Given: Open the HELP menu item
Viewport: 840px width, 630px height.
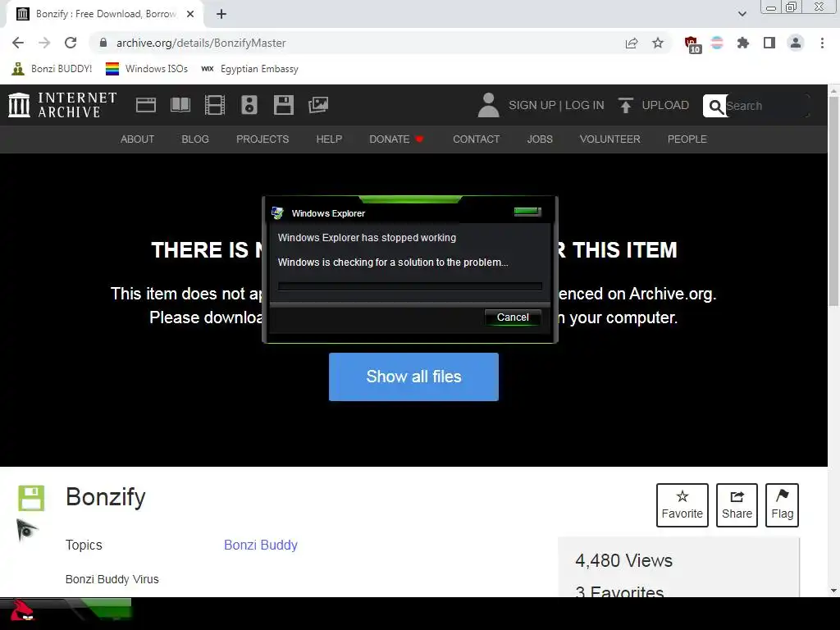Looking at the screenshot, I should click(x=329, y=139).
